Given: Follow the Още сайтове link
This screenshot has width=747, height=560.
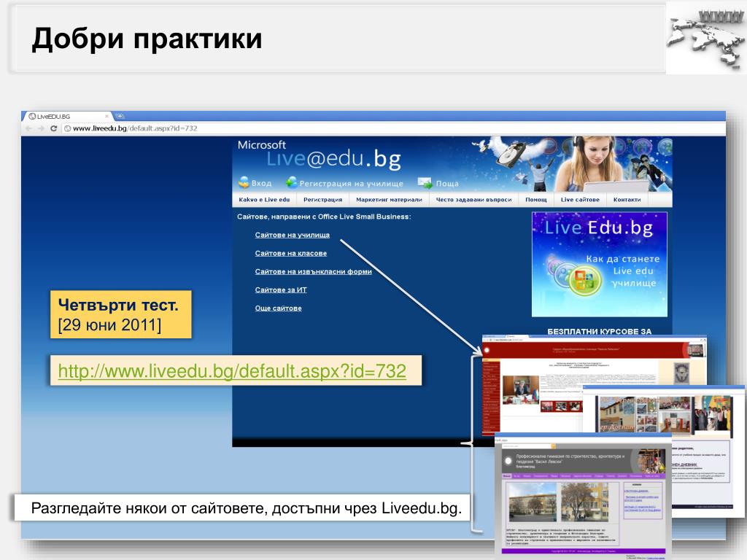Looking at the screenshot, I should click(278, 308).
